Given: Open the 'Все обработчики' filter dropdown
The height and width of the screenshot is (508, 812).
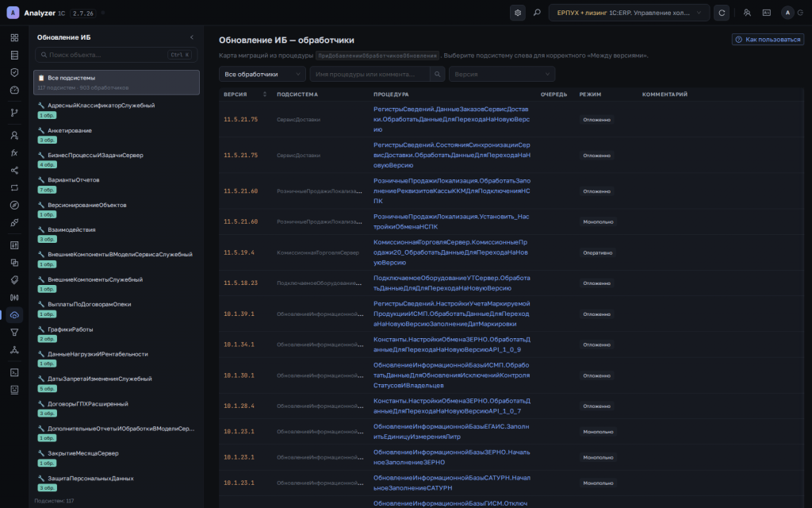Looking at the screenshot, I should [x=262, y=74].
